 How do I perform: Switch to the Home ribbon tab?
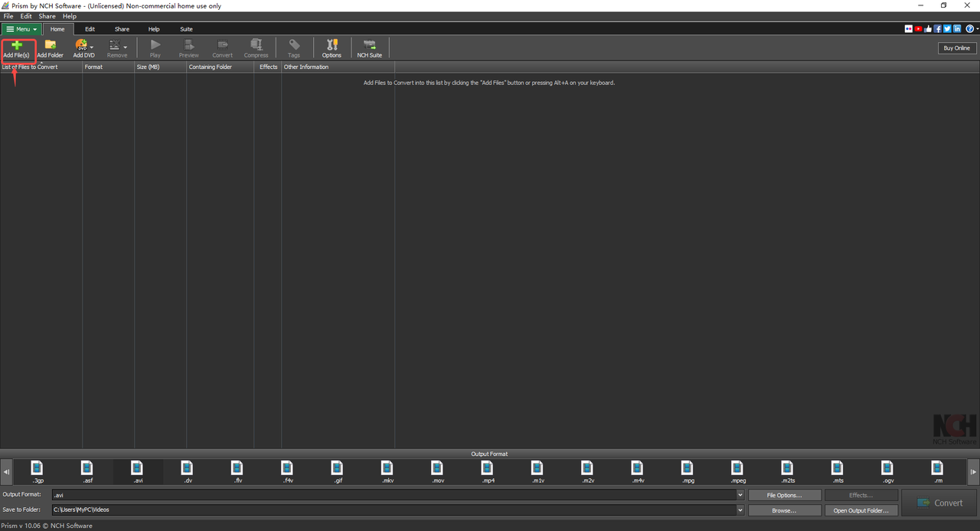(57, 29)
